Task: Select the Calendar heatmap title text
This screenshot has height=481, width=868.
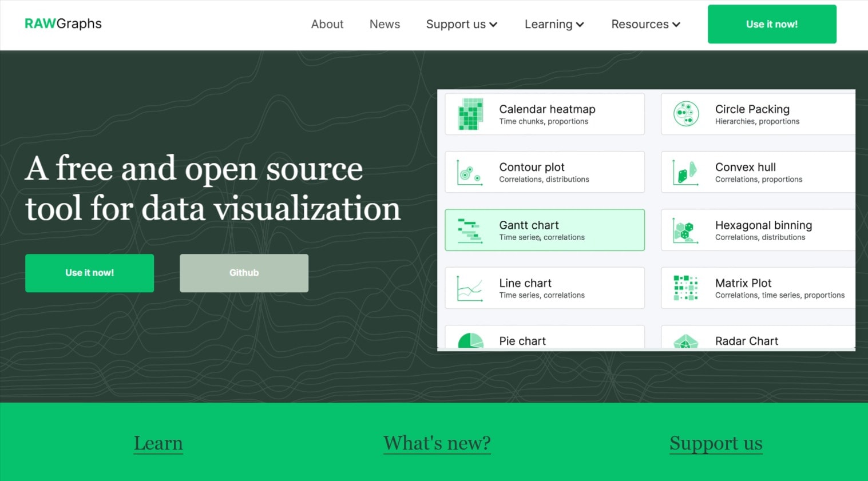Action: [x=547, y=109]
